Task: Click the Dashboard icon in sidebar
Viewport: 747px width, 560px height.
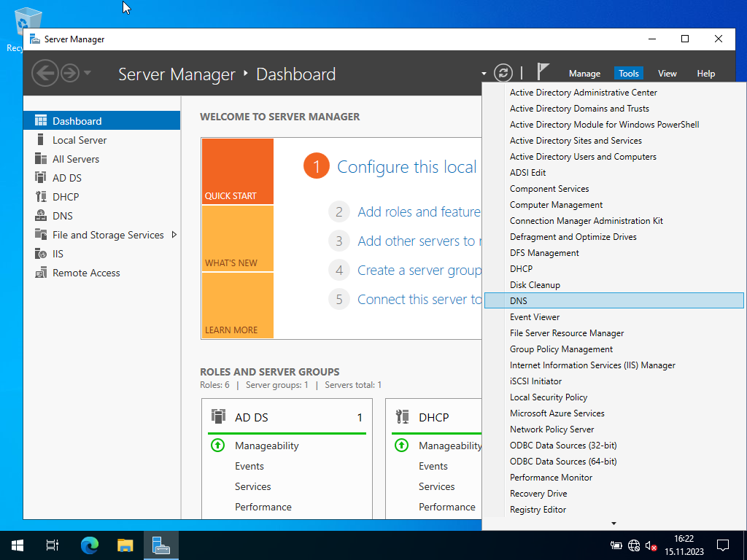Action: [41, 120]
